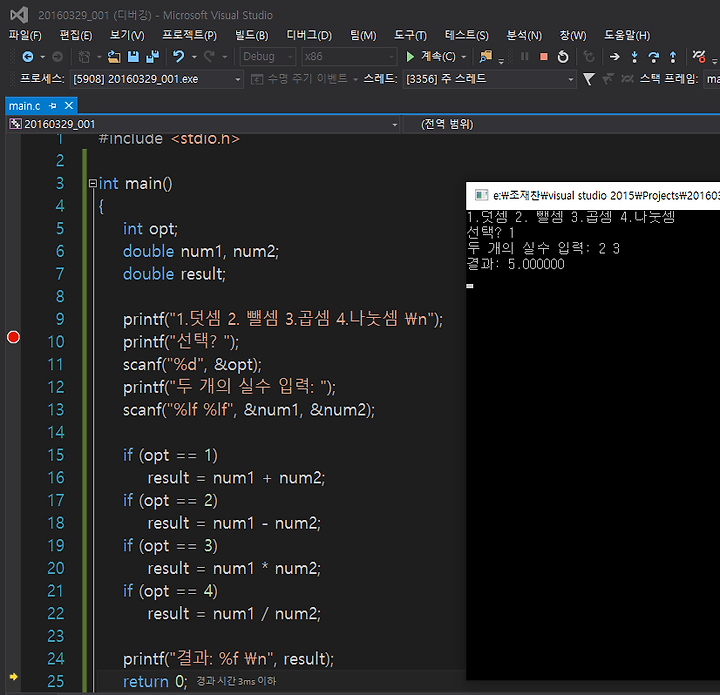This screenshot has height=695, width=720.
Task: Open the 도구(T) menu
Action: click(410, 35)
